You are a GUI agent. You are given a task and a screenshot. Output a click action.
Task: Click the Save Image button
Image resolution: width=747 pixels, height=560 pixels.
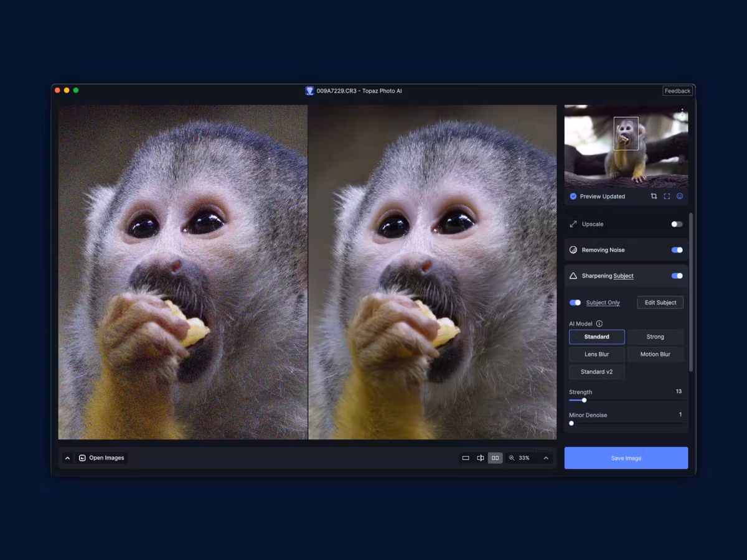tap(626, 458)
